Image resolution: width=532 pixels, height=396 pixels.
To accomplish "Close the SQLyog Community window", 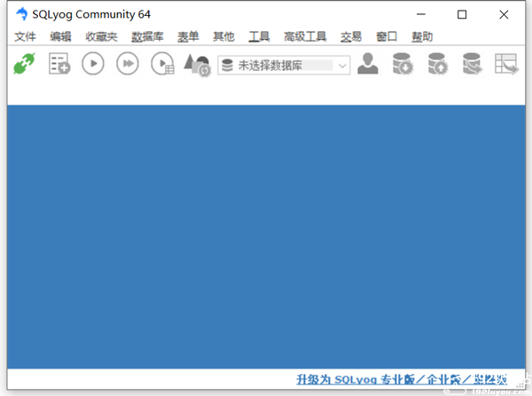I will point(504,14).
